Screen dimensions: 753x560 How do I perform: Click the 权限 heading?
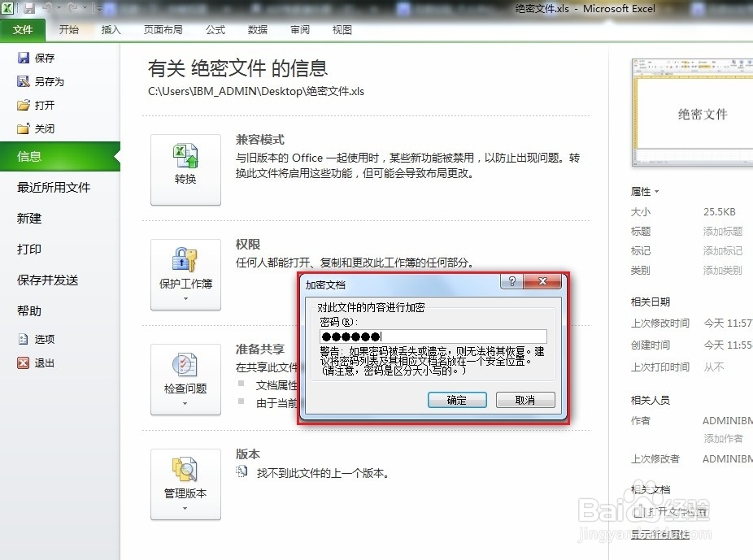pos(248,245)
